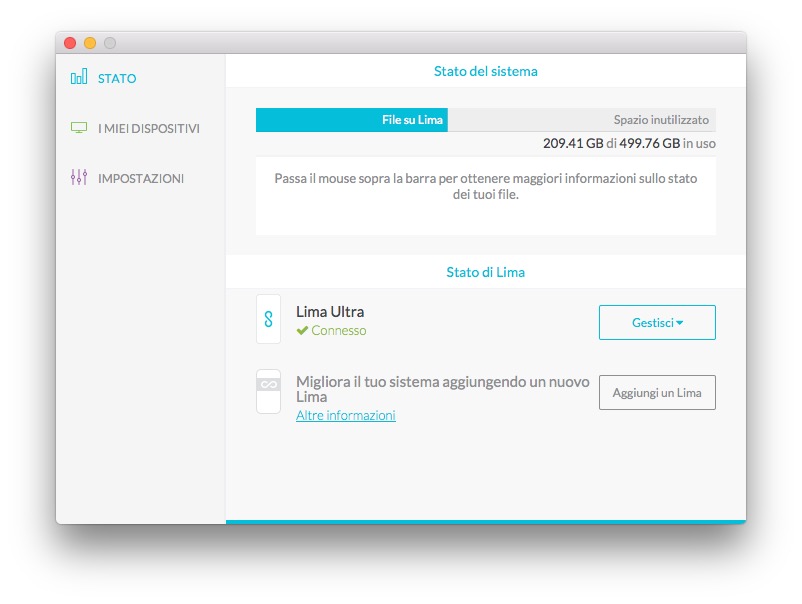802x604 pixels.
Task: Click the green Connesso checkmark
Action: click(x=302, y=330)
